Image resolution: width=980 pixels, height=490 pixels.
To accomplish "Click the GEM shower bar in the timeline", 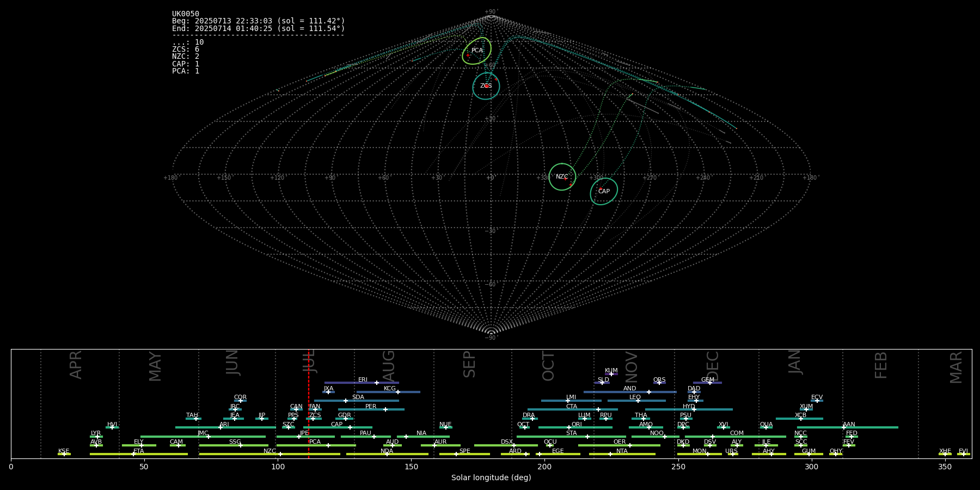I will (707, 383).
